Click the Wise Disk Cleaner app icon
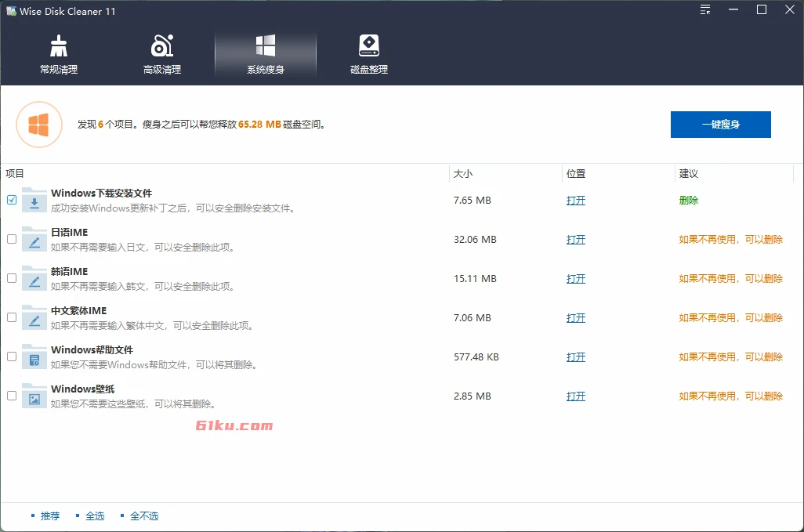The height and width of the screenshot is (532, 804). (11, 11)
